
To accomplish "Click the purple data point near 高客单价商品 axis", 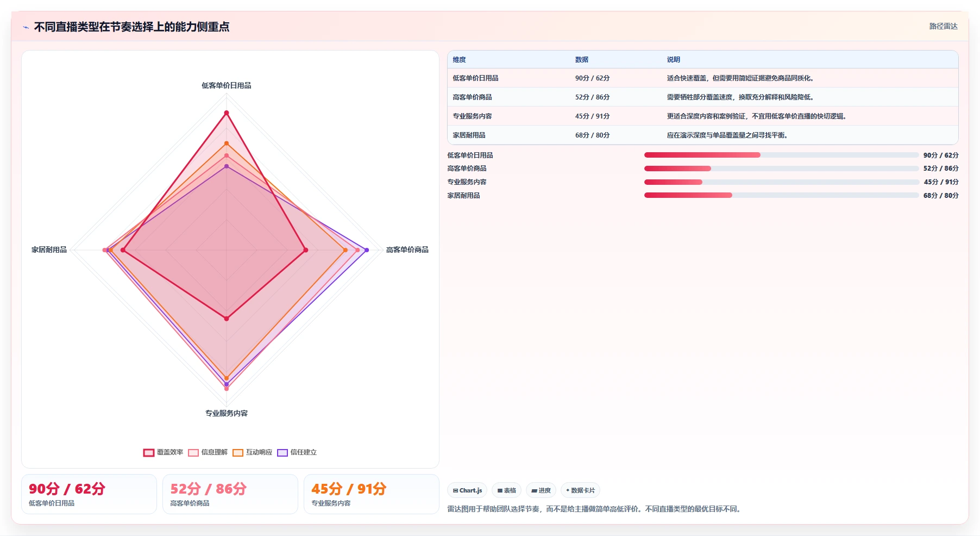I will pos(367,250).
